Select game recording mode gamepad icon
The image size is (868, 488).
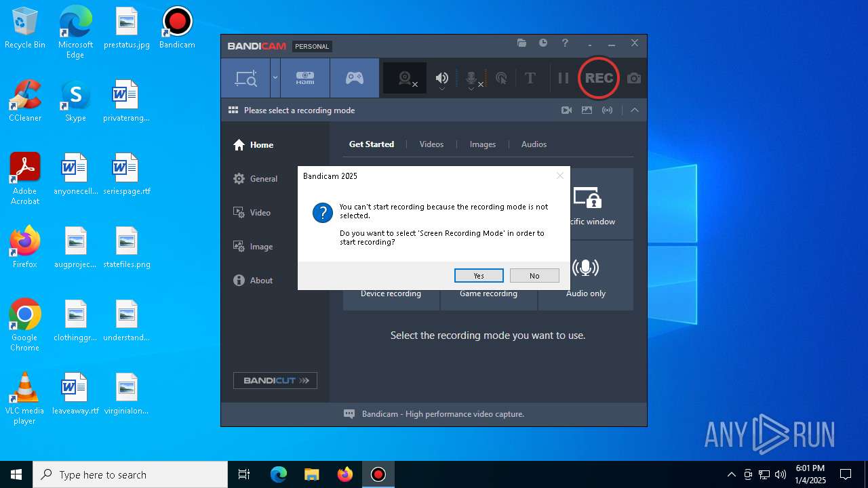355,78
